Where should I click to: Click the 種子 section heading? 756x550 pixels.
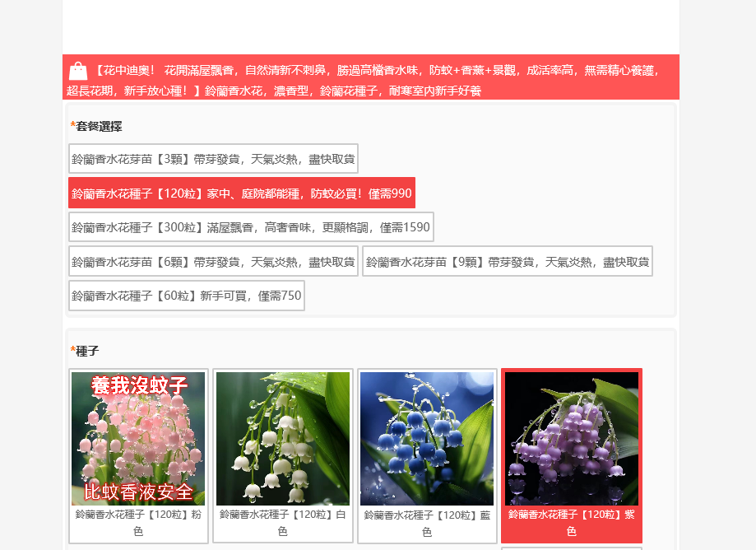87,351
